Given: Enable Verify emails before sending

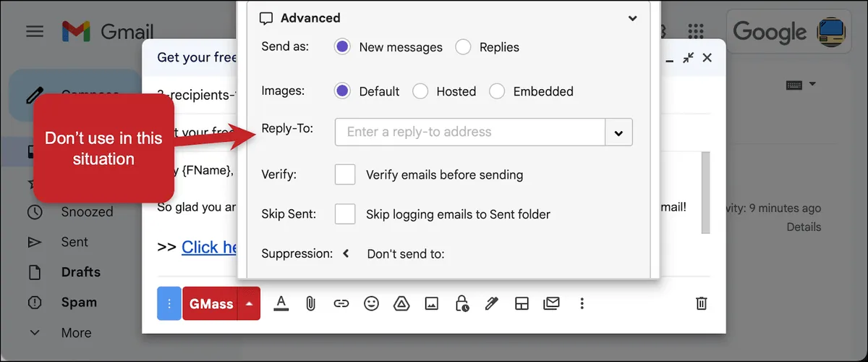Looking at the screenshot, I should pyautogui.click(x=346, y=174).
